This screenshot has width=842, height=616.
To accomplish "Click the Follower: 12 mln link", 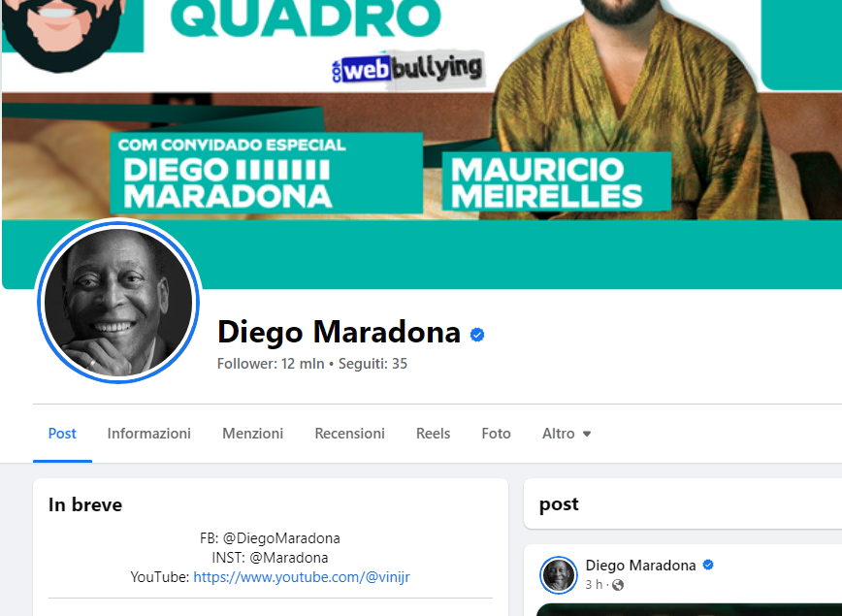I will pyautogui.click(x=271, y=364).
